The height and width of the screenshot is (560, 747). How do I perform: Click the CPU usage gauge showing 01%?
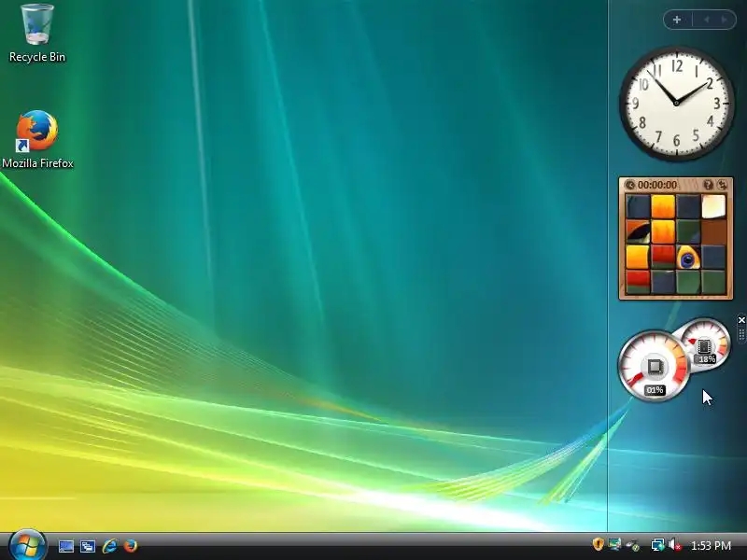[655, 366]
